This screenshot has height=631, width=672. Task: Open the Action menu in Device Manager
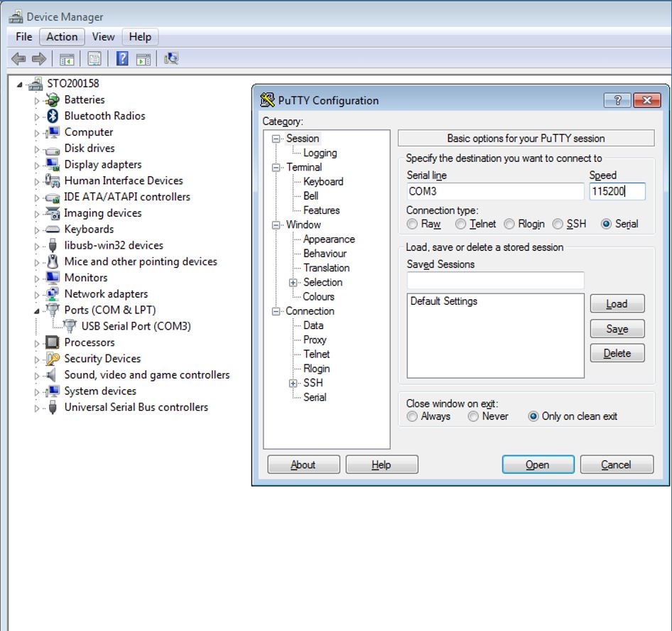coord(62,37)
